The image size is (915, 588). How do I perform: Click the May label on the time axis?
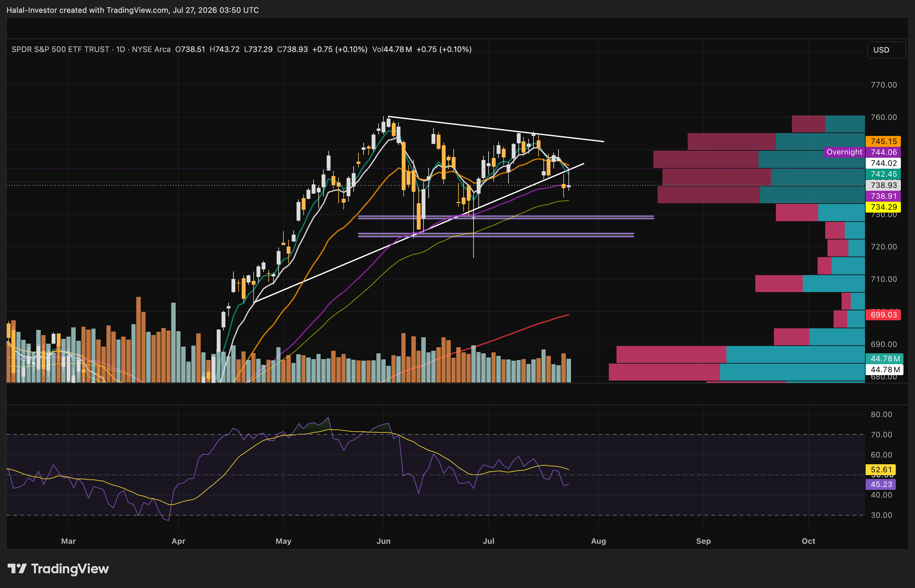(283, 541)
